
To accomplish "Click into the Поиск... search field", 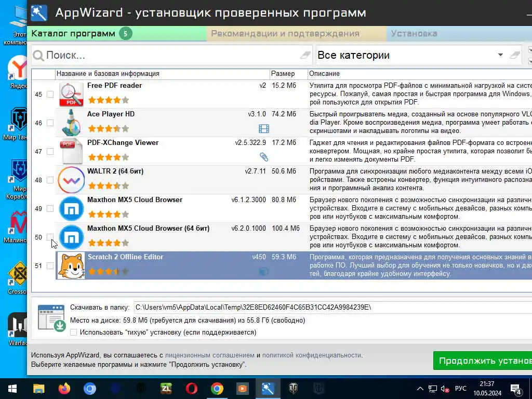I will click(x=172, y=55).
